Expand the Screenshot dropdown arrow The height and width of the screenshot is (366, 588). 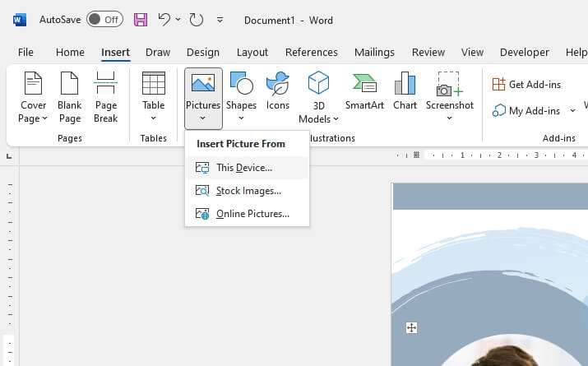(449, 118)
